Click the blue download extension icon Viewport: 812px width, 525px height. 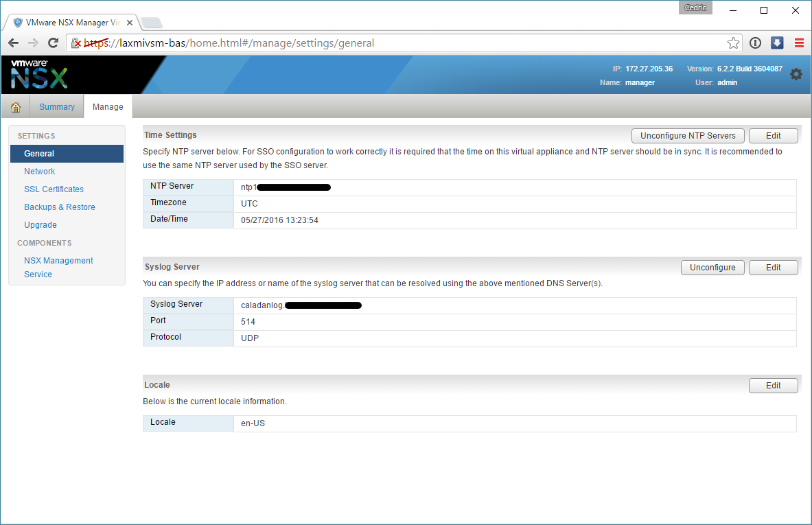pos(777,43)
